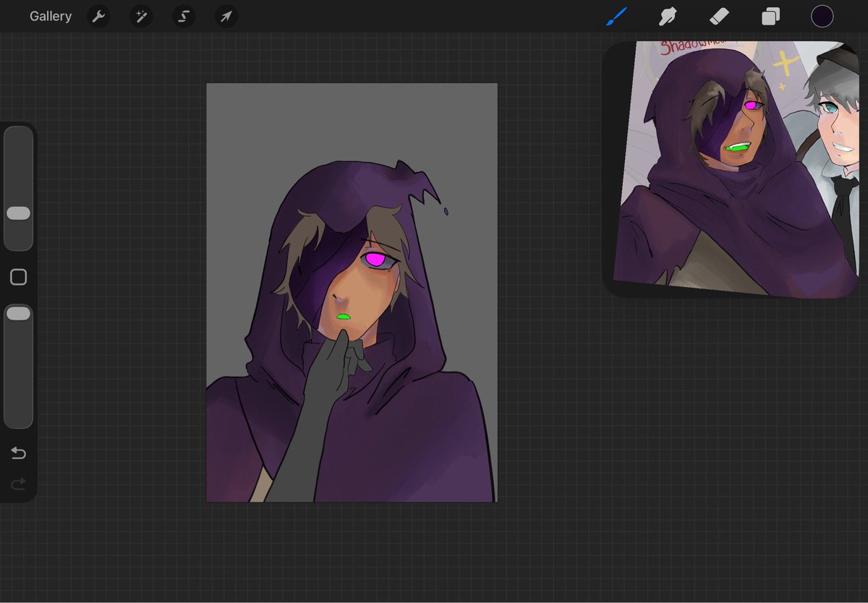The height and width of the screenshot is (603, 868).
Task: Select the Brush tool
Action: (x=616, y=16)
